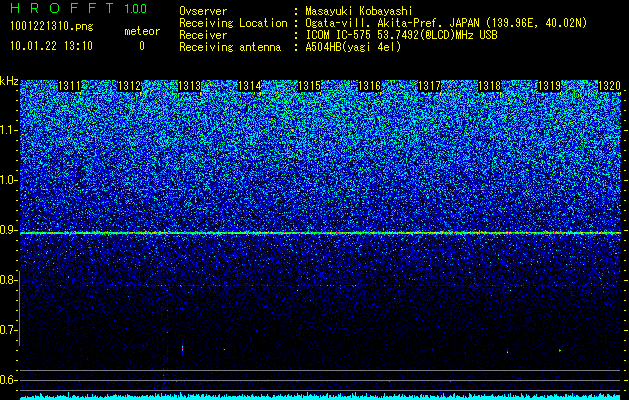
Task: Click the 1319 time marker
Action: [550, 86]
